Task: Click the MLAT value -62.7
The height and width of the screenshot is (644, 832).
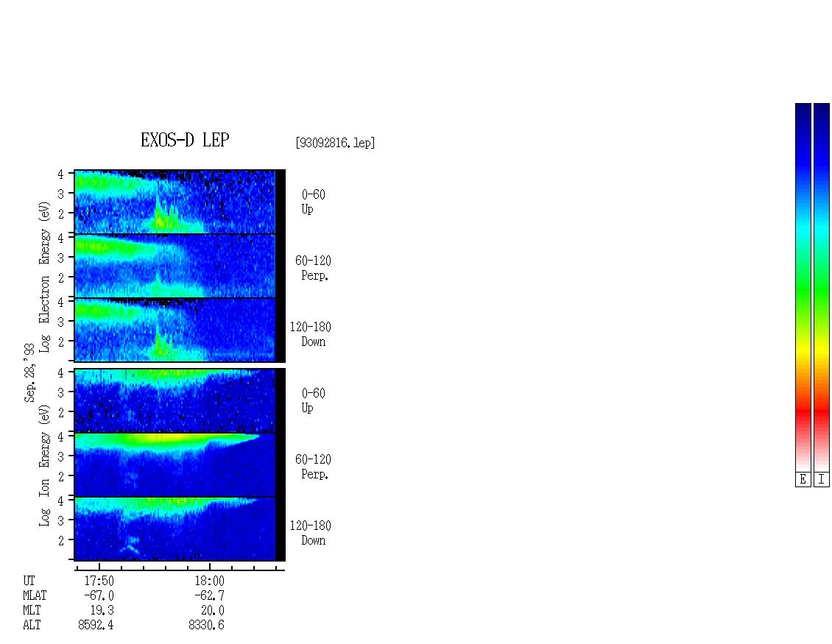Action: point(209,595)
